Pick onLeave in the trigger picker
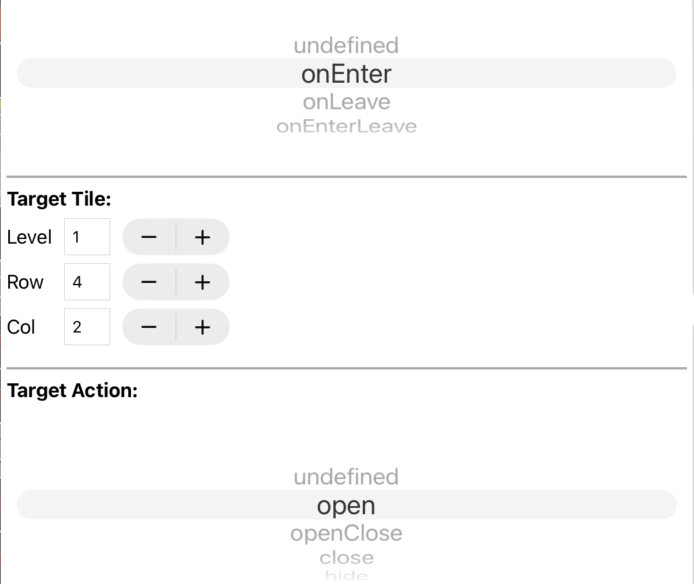The image size is (694, 584). 346,102
